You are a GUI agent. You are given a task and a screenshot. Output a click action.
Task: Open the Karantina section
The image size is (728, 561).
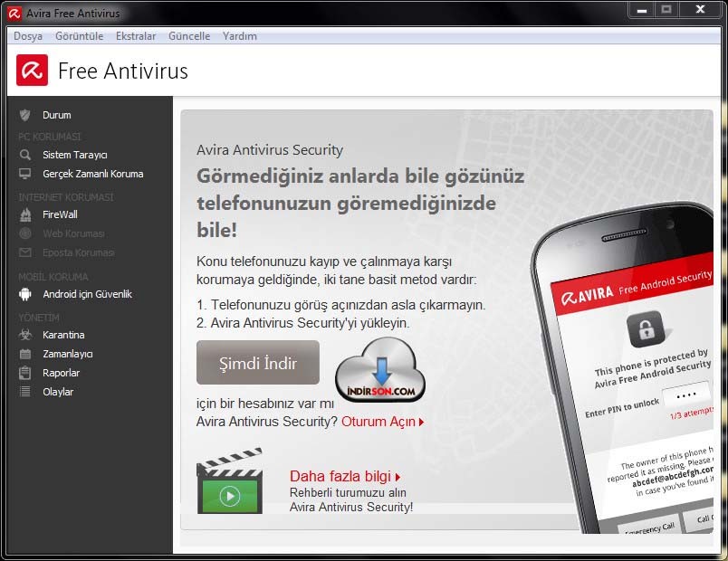63,335
